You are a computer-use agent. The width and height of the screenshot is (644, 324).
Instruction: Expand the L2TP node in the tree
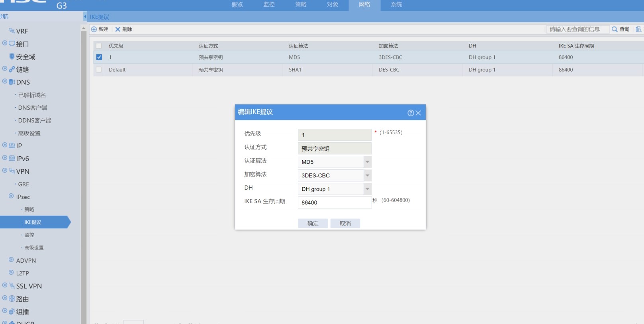[x=11, y=273]
